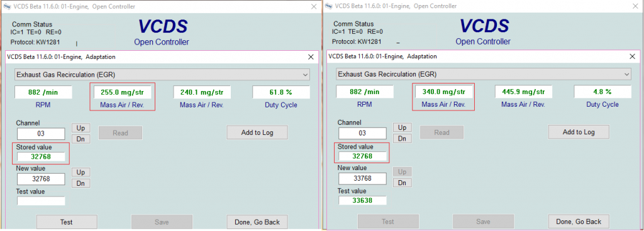Viewport: 644px width, 231px height.
Task: Close the right Open Controller window
Action: 635,6
